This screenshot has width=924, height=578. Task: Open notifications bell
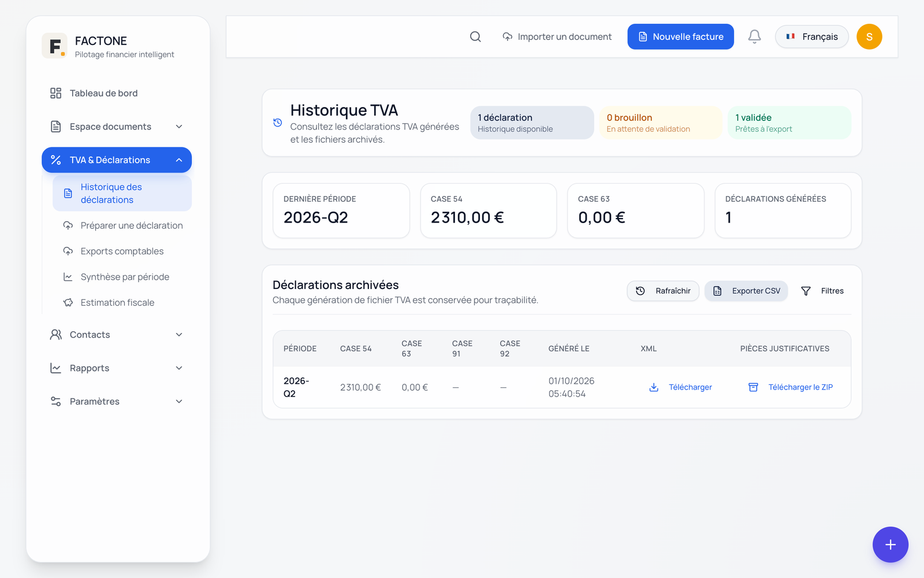(x=754, y=36)
